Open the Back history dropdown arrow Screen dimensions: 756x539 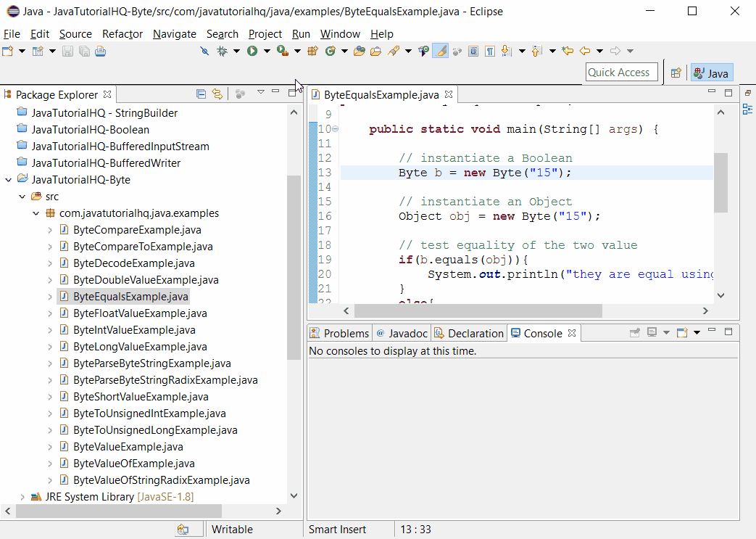599,52
